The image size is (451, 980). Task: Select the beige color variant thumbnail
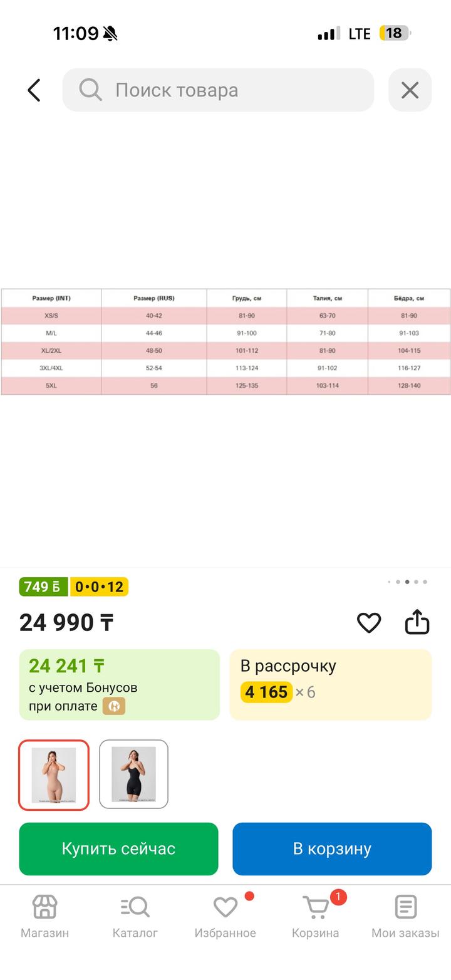tap(54, 775)
